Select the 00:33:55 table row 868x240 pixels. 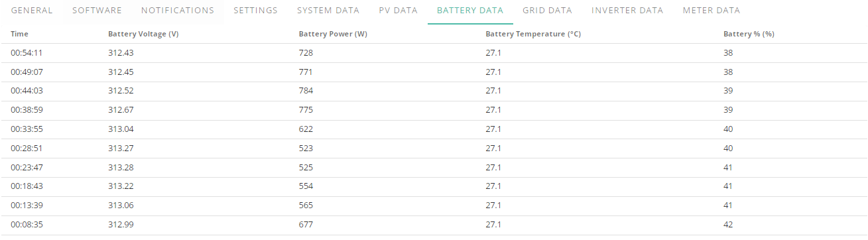click(434, 129)
